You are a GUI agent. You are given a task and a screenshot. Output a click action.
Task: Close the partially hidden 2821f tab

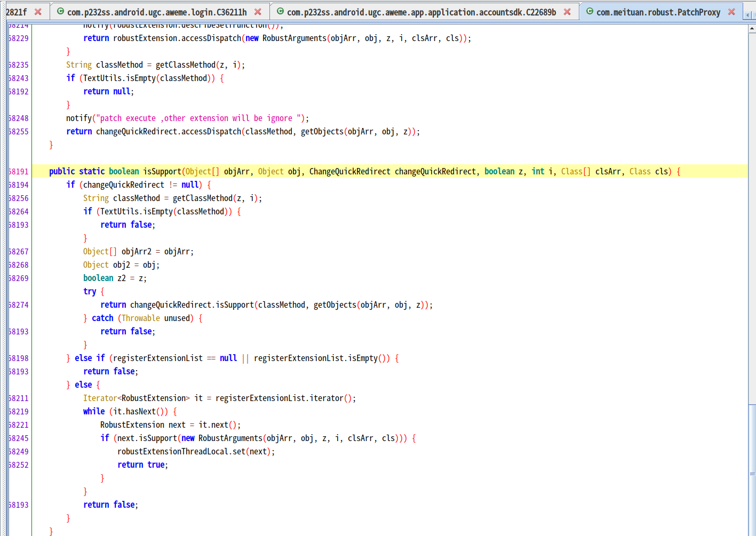point(38,12)
